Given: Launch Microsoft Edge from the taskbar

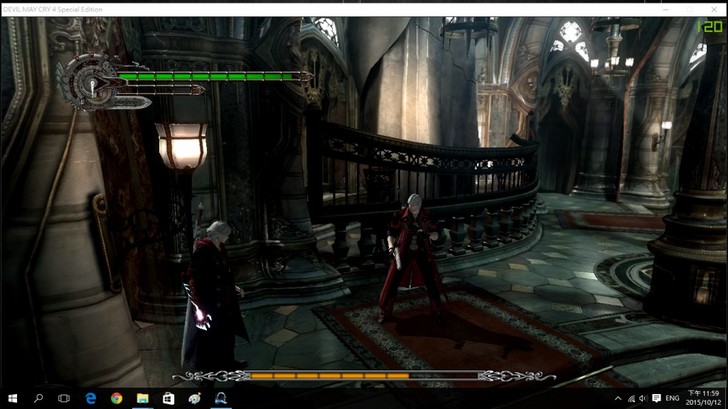Looking at the screenshot, I should 91,398.
